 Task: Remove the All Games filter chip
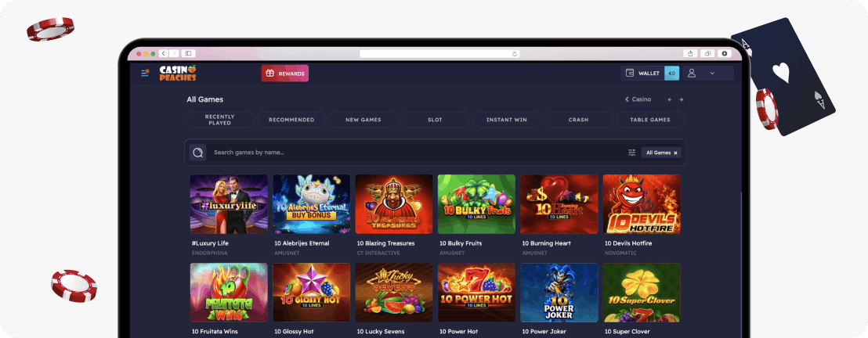click(x=675, y=153)
